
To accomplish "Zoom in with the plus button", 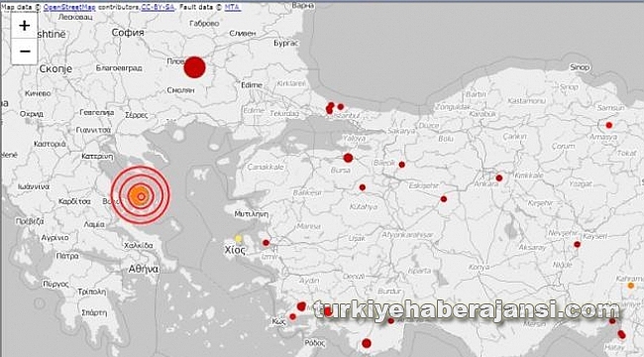I will point(24,26).
